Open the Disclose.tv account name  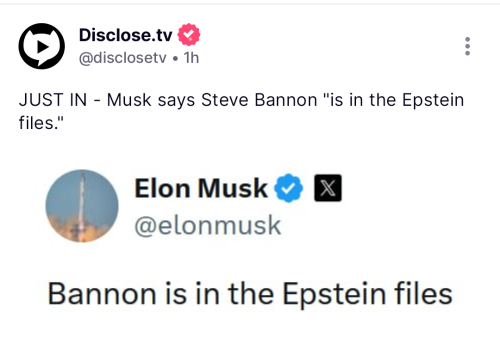tap(126, 35)
